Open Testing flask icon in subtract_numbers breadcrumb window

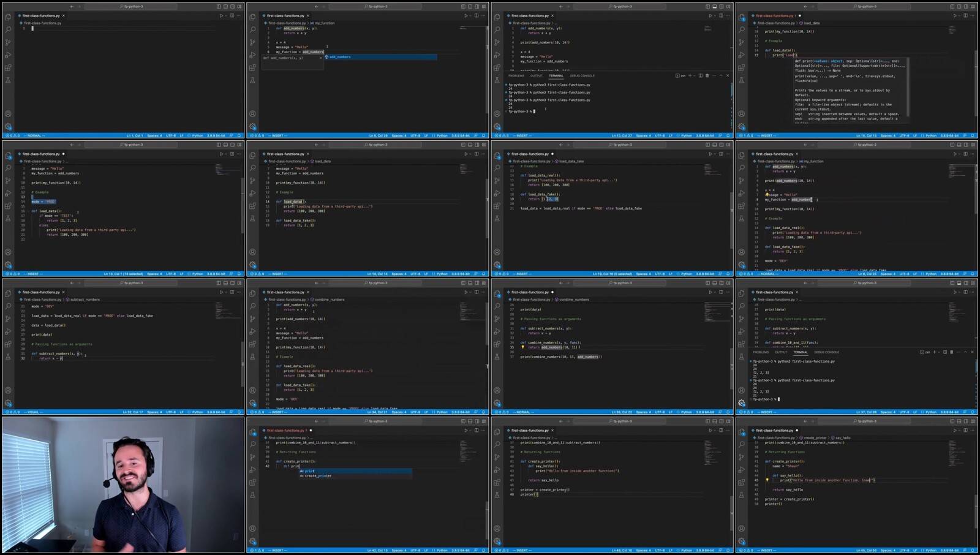(8, 357)
